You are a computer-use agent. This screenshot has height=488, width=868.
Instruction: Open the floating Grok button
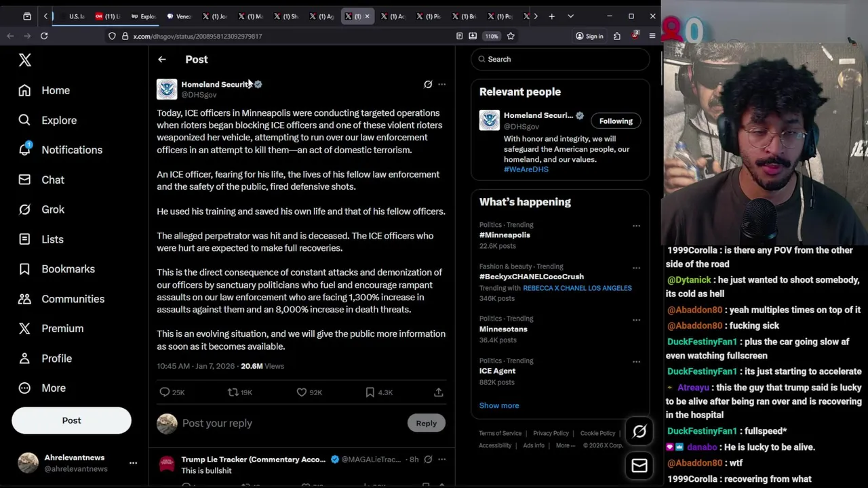[x=639, y=432]
